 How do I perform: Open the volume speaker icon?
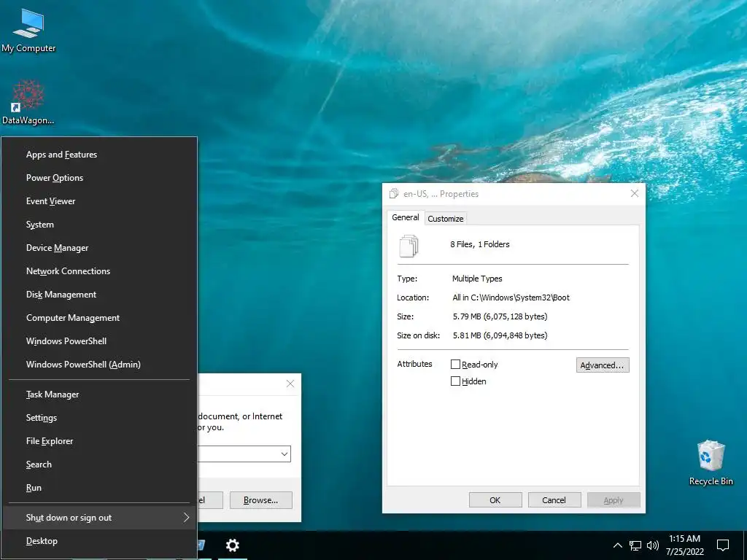(x=653, y=545)
